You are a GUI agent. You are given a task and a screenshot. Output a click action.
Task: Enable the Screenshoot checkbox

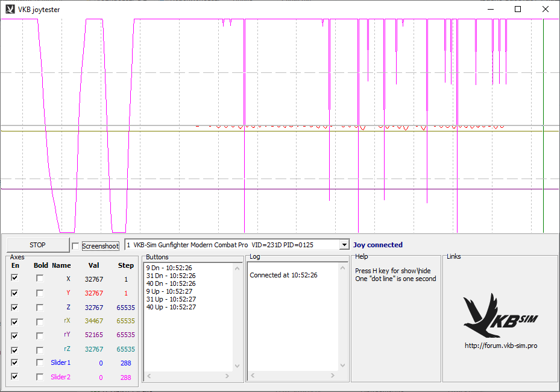75,246
